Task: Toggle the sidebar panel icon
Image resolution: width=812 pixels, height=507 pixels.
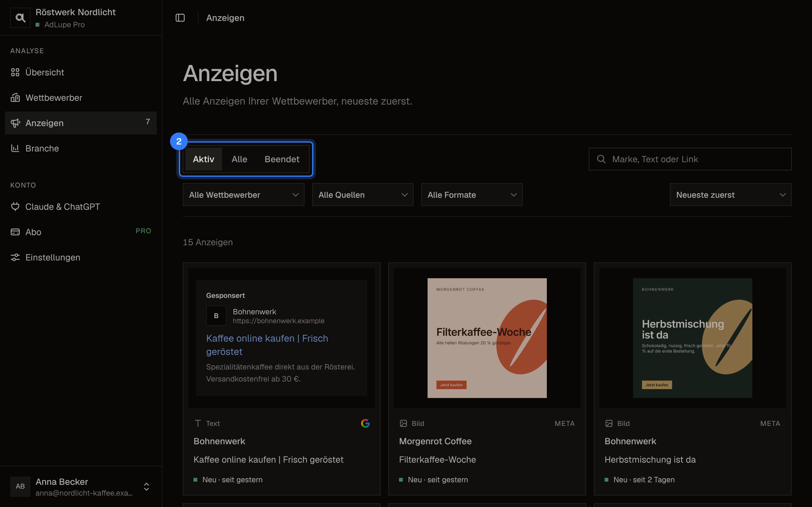Action: pos(180,18)
